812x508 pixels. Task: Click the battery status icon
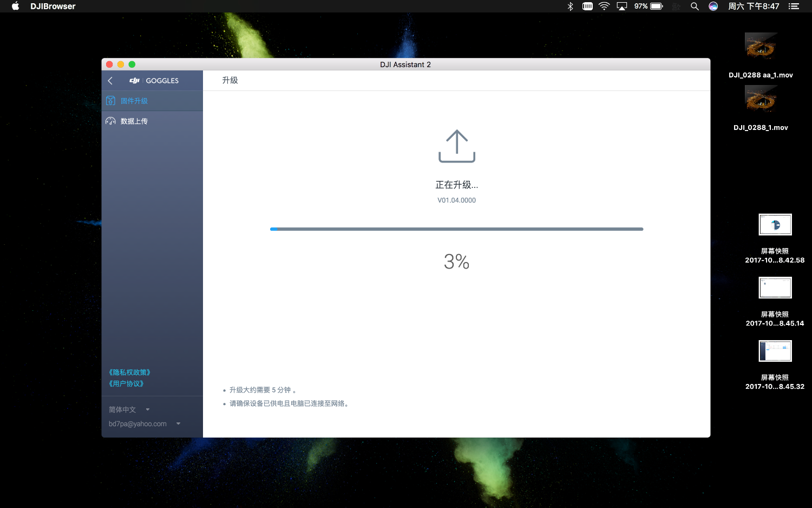point(657,6)
